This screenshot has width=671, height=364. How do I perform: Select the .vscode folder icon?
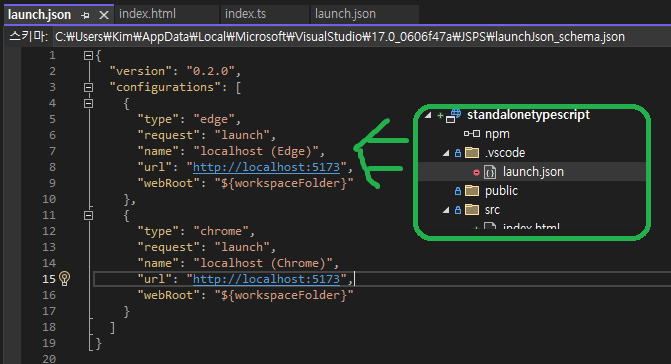(x=472, y=153)
